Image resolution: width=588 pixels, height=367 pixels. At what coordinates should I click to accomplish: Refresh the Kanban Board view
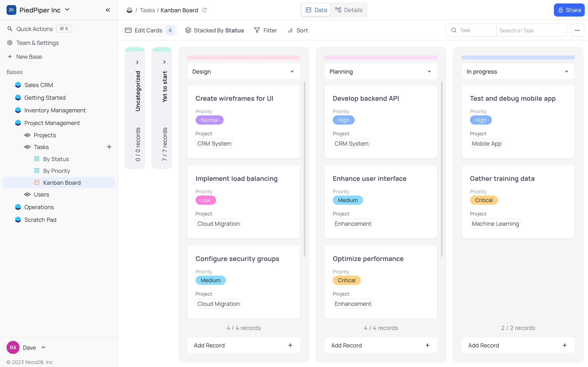pyautogui.click(x=205, y=10)
